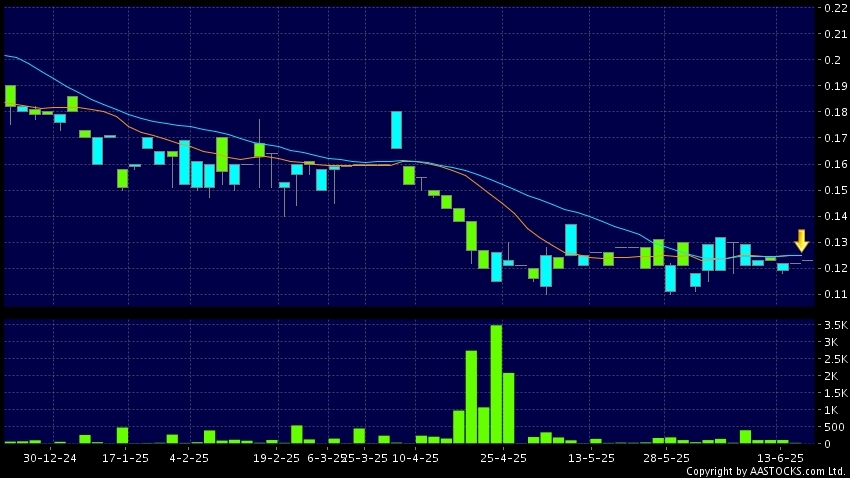Click the 30-12-24 date label
The width and height of the screenshot is (850, 478).
tap(50, 458)
